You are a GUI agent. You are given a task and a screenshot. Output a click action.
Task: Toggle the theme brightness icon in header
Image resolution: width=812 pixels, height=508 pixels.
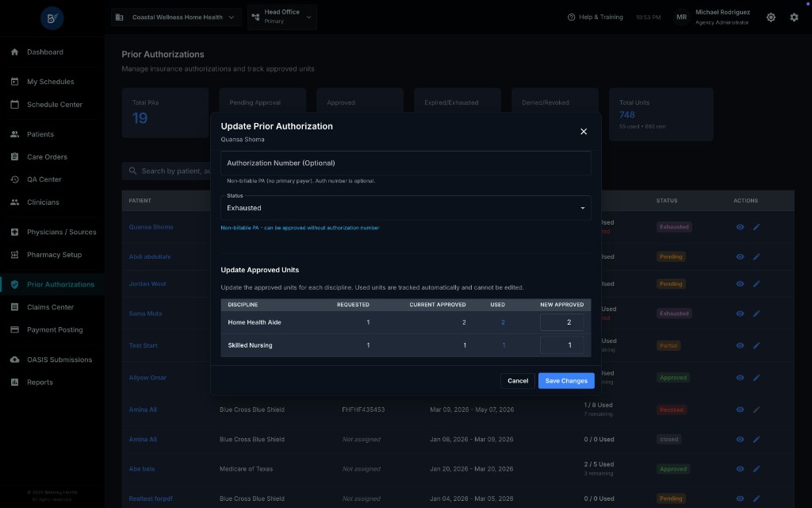pyautogui.click(x=771, y=17)
